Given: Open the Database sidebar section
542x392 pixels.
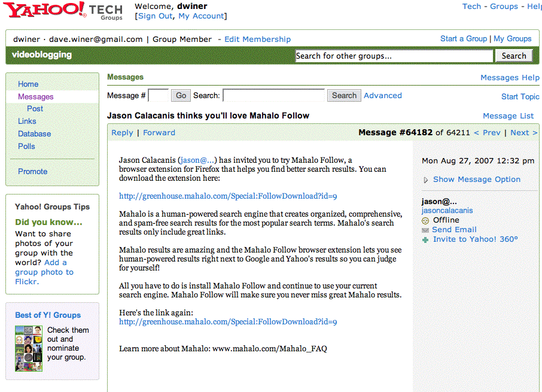Looking at the screenshot, I should [x=34, y=133].
